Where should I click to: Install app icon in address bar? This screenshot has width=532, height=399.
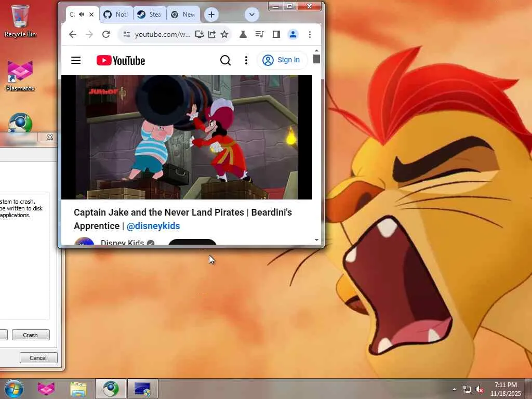199,34
